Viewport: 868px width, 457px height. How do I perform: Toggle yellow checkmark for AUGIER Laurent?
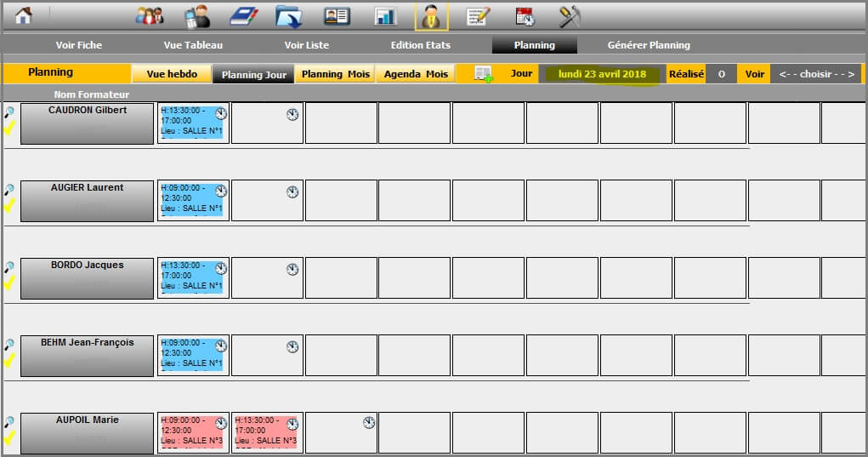(9, 205)
